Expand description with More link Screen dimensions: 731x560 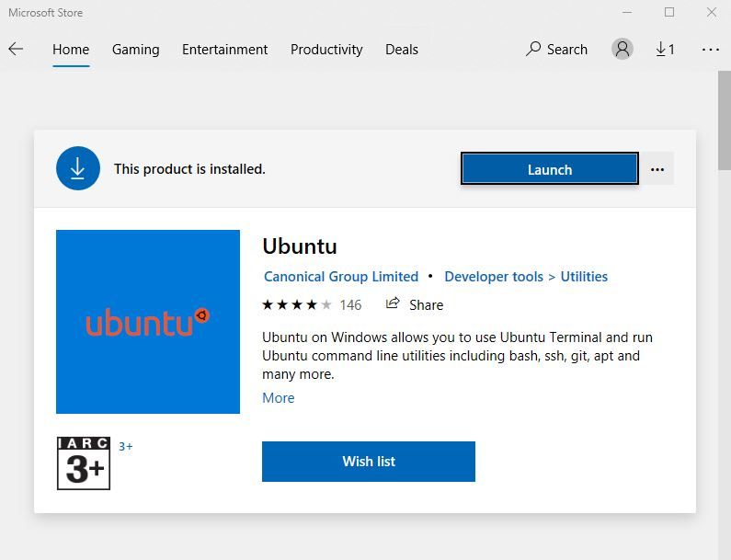coord(279,398)
